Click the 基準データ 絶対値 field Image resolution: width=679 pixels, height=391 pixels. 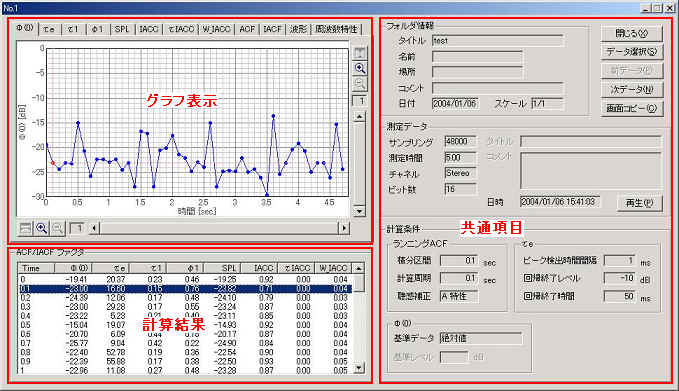point(481,338)
